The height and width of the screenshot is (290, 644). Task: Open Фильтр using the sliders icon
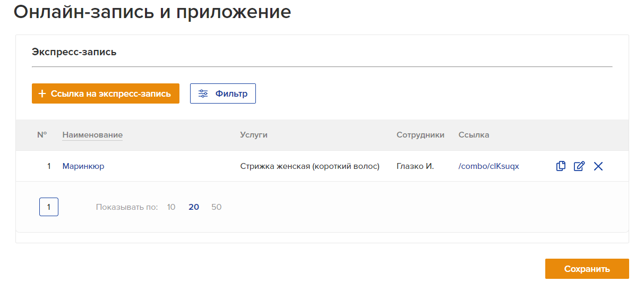(x=203, y=93)
